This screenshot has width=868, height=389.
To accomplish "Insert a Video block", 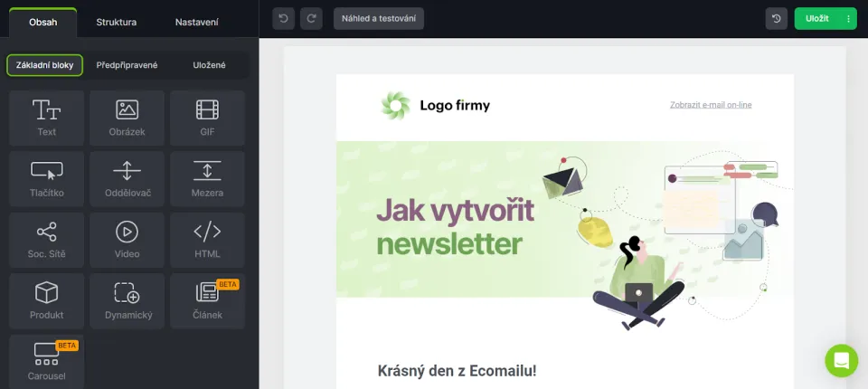I will (127, 240).
